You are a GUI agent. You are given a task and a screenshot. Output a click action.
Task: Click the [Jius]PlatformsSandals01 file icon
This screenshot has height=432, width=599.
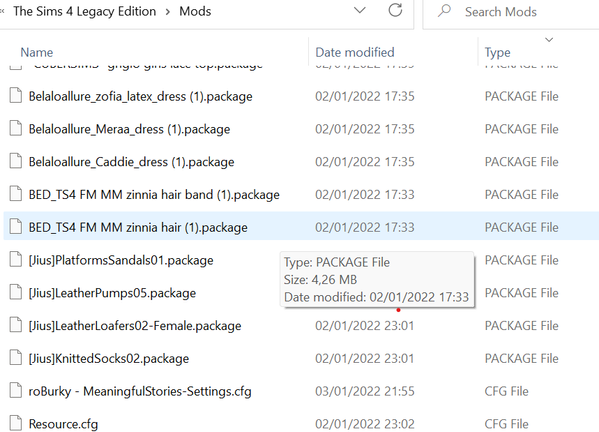[16, 259]
